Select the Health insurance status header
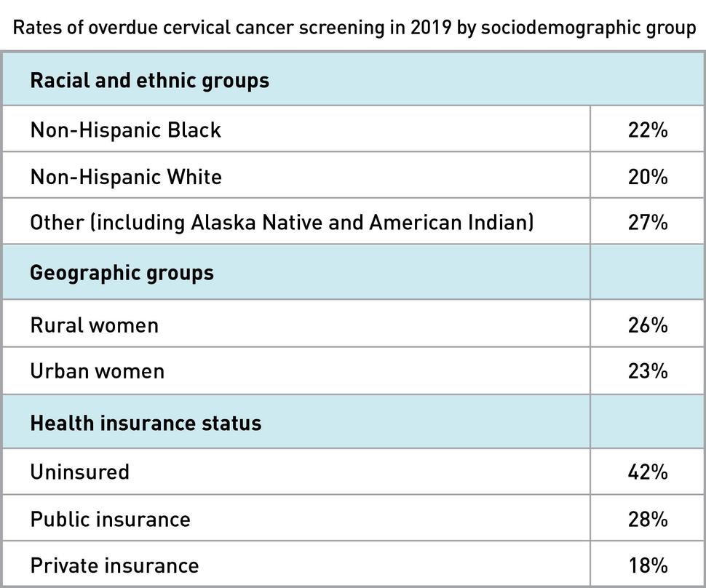The width and height of the screenshot is (706, 588). click(146, 423)
